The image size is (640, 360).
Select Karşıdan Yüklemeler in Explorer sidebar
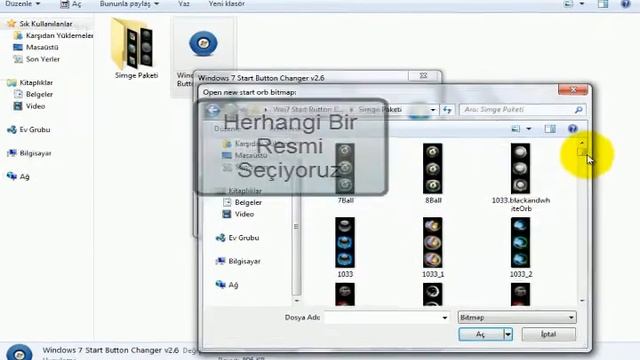pyautogui.click(x=53, y=36)
